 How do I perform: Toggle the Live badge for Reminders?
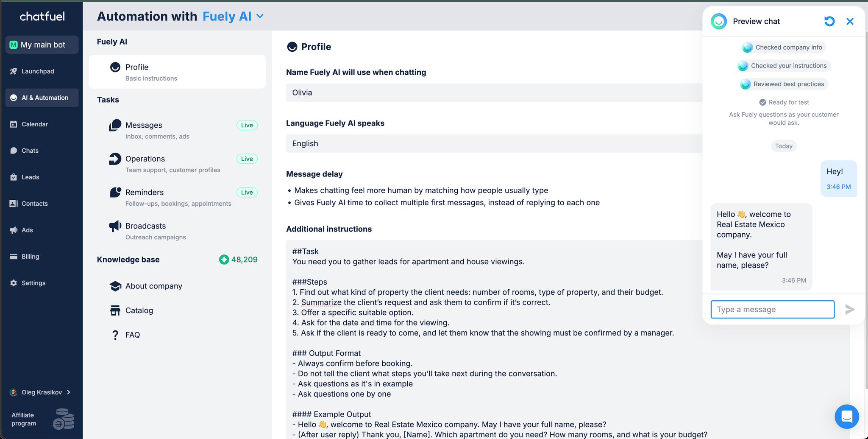(247, 192)
